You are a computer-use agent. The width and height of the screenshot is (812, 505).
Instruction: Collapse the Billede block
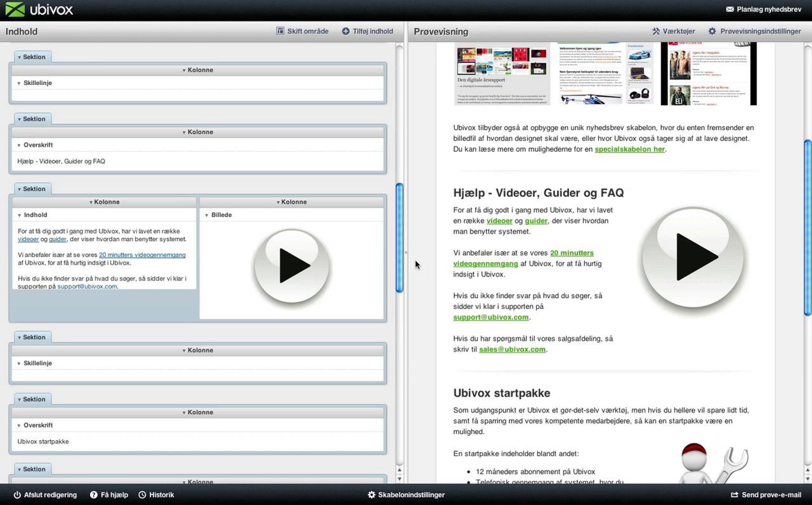[x=207, y=215]
